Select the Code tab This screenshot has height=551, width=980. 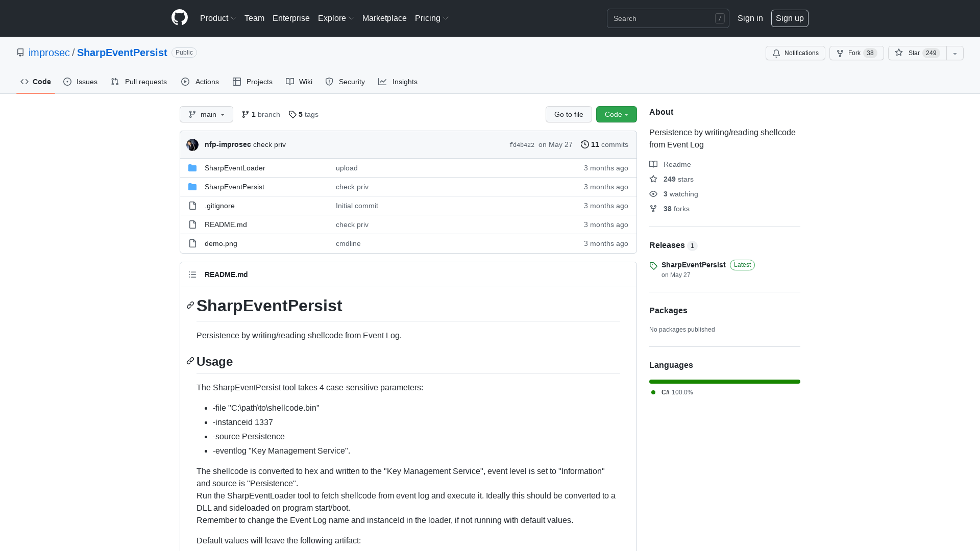pyautogui.click(x=36, y=82)
